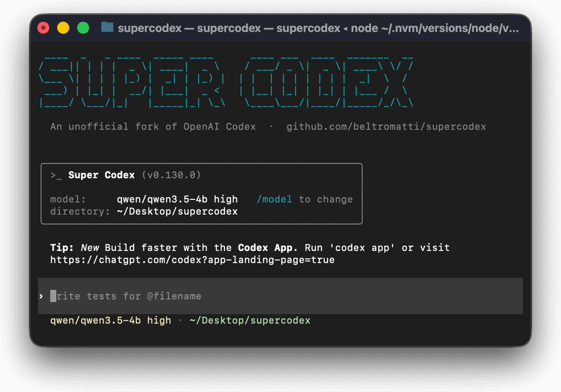Click the '›' prompt chevron

[41, 296]
